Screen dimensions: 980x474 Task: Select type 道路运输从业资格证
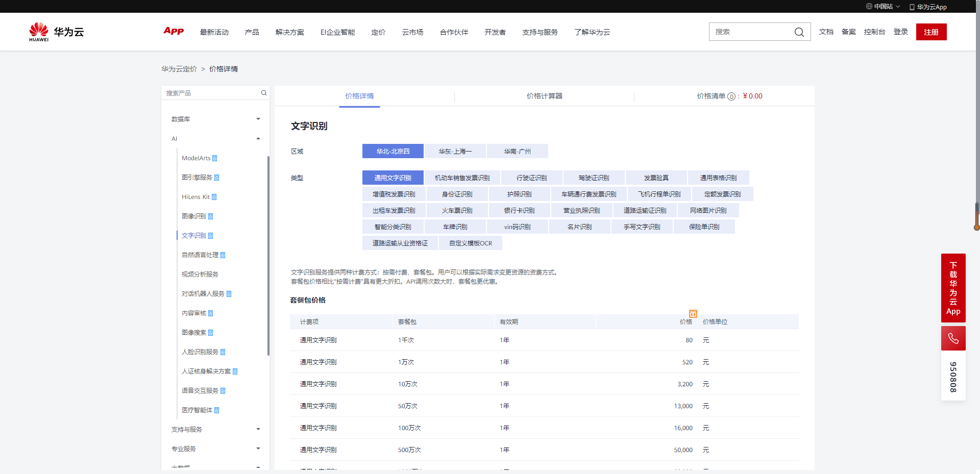pos(400,243)
